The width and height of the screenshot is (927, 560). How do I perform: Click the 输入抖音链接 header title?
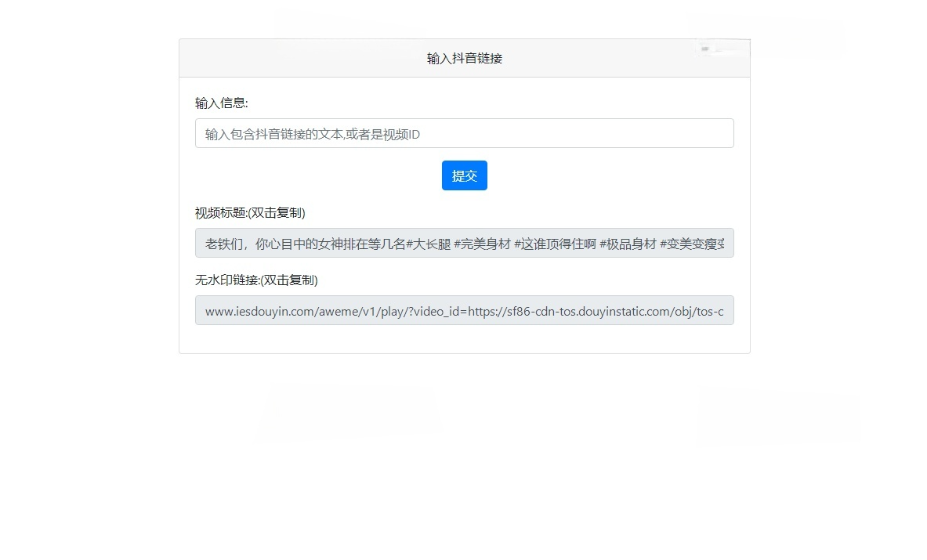click(464, 57)
